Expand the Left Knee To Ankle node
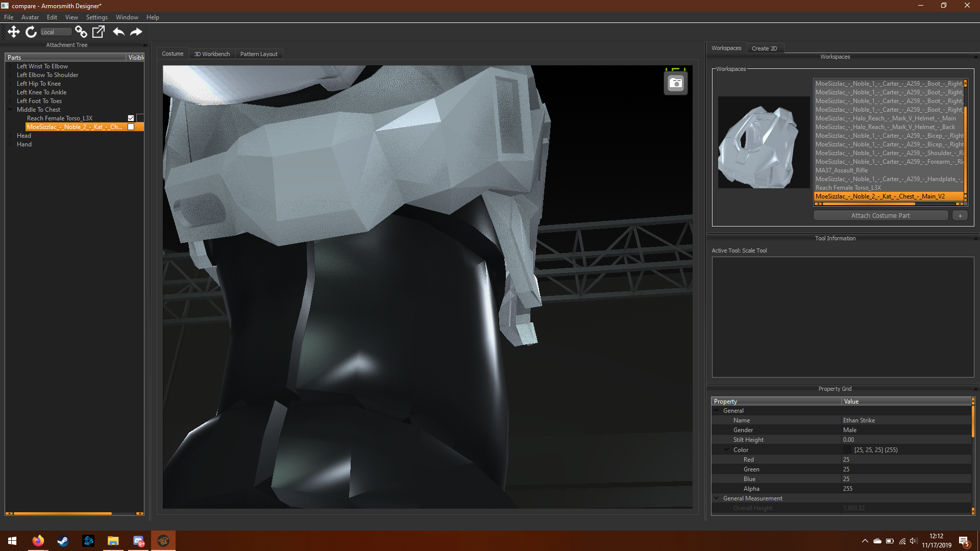This screenshot has height=551, width=980. 10,92
